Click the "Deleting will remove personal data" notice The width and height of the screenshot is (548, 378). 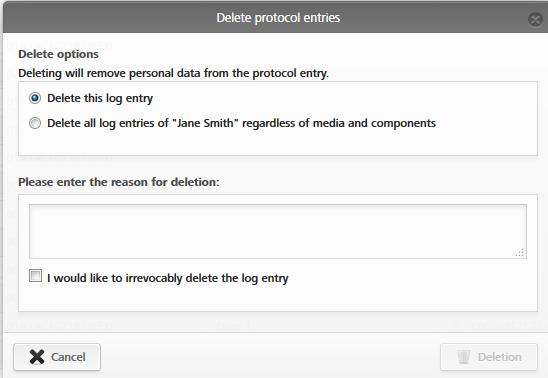(x=173, y=73)
